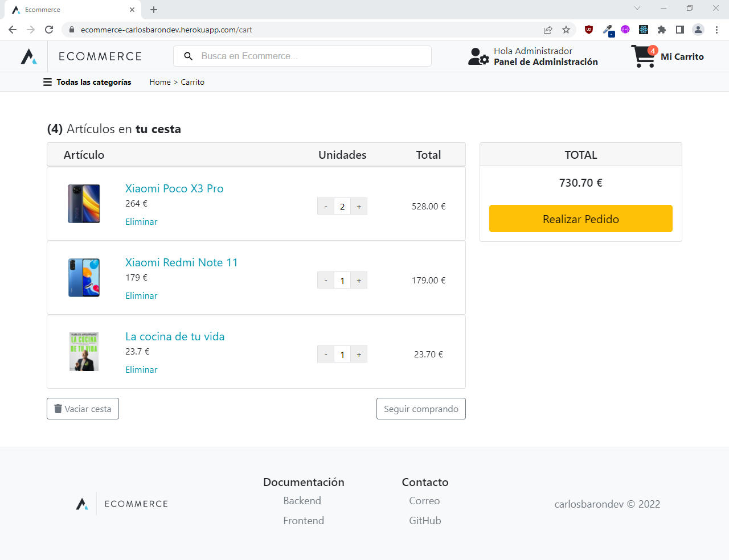
Task: Open Chrome three-dot menu
Action: 716,30
